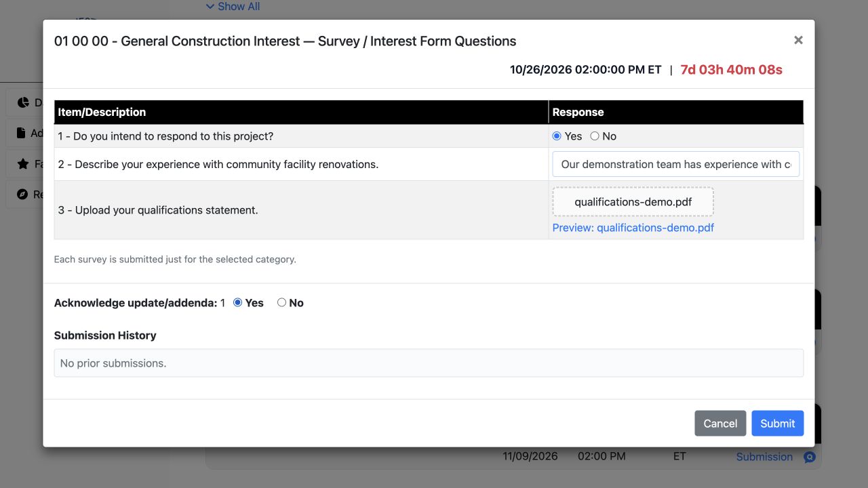The width and height of the screenshot is (868, 488).
Task: Click the Response column header
Action: 676,112
